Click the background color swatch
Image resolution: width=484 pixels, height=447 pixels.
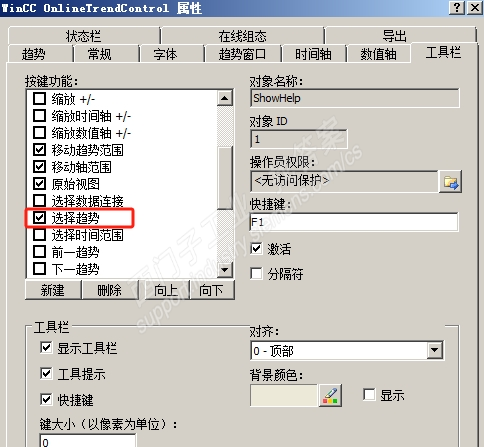284,396
